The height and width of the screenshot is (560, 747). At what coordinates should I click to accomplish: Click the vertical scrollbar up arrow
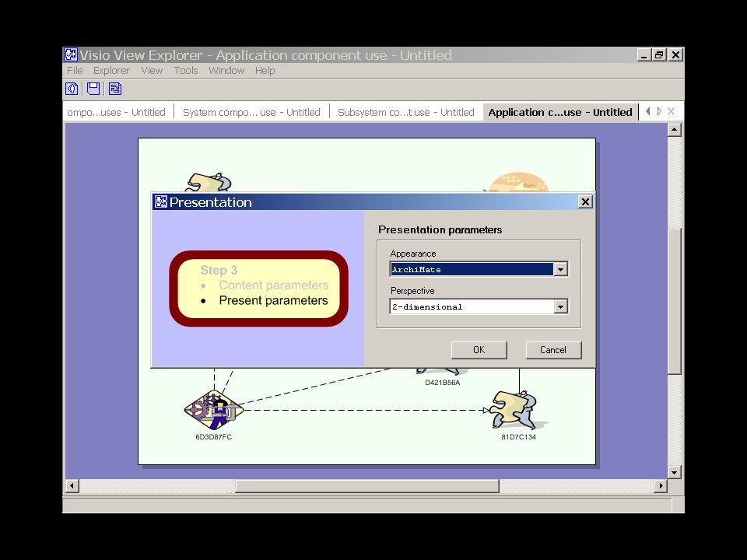coord(675,130)
